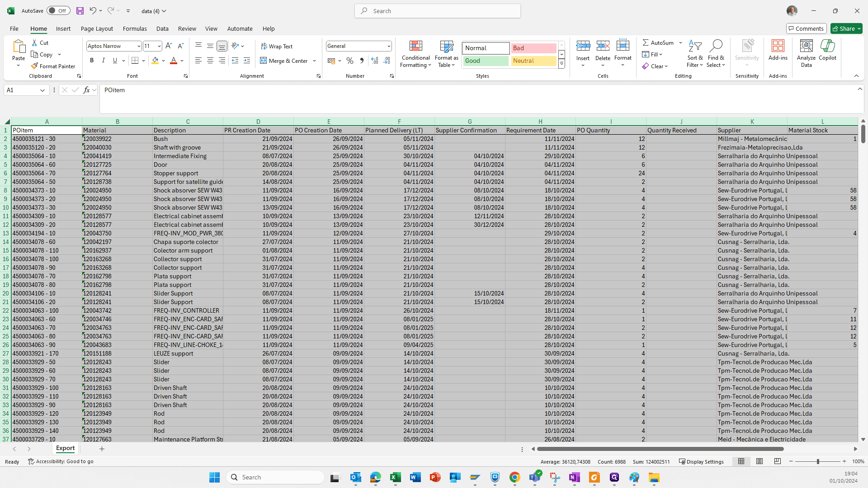Click the Save floppy disk icon
The image size is (868, 488).
(80, 11)
